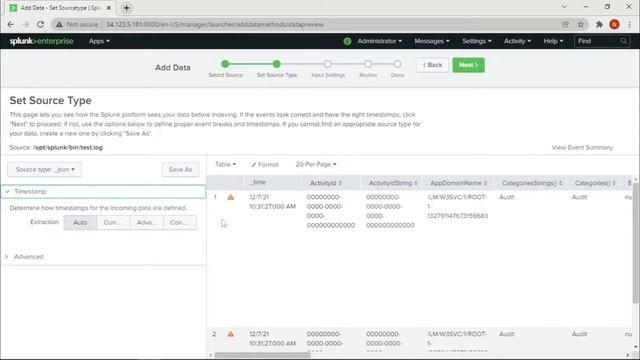Open the Help menu
The image size is (640, 360).
[553, 41]
